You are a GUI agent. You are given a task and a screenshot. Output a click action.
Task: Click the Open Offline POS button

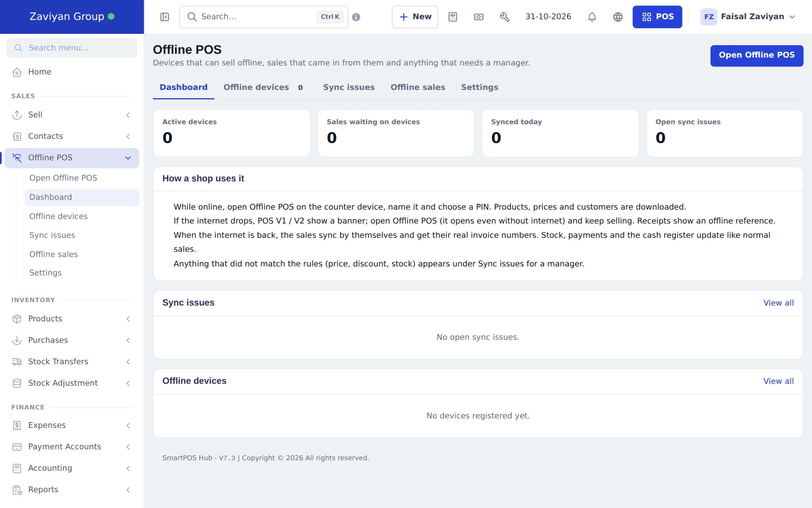(x=757, y=55)
